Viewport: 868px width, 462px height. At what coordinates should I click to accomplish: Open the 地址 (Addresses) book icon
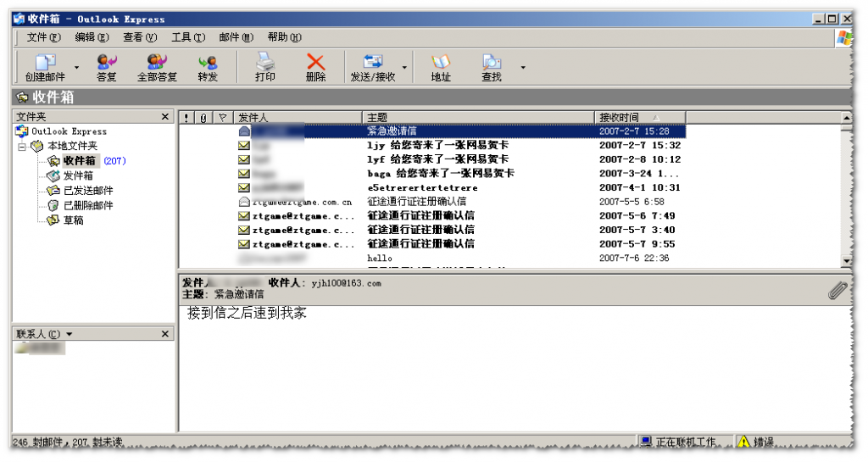441,63
